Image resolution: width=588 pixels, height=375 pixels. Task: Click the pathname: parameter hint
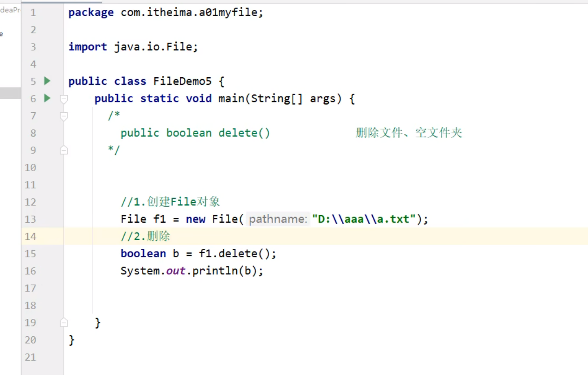(x=278, y=219)
